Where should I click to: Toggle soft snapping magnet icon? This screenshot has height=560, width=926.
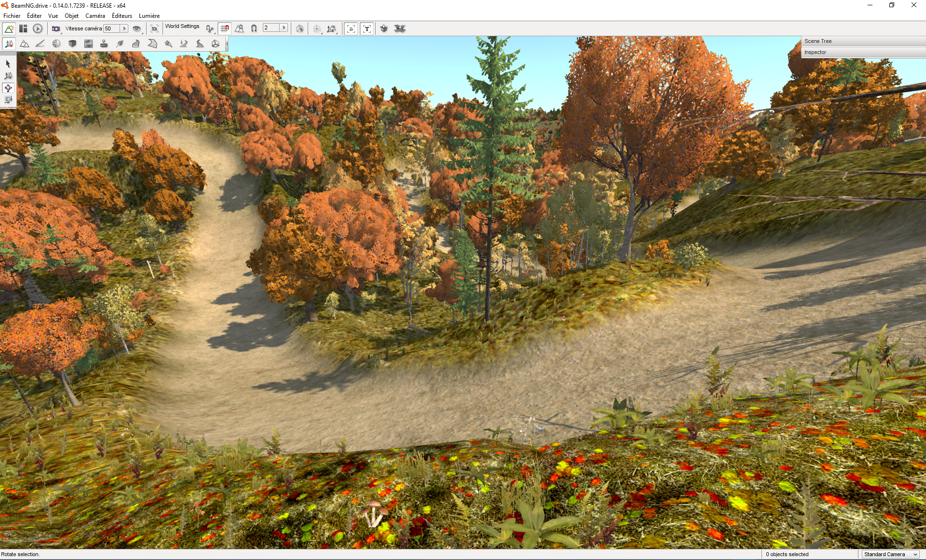click(254, 29)
